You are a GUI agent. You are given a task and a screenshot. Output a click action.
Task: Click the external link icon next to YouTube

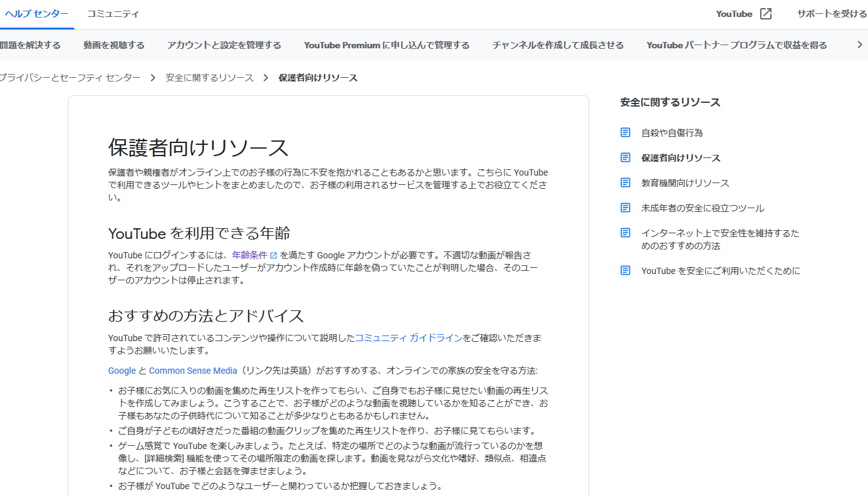click(766, 14)
